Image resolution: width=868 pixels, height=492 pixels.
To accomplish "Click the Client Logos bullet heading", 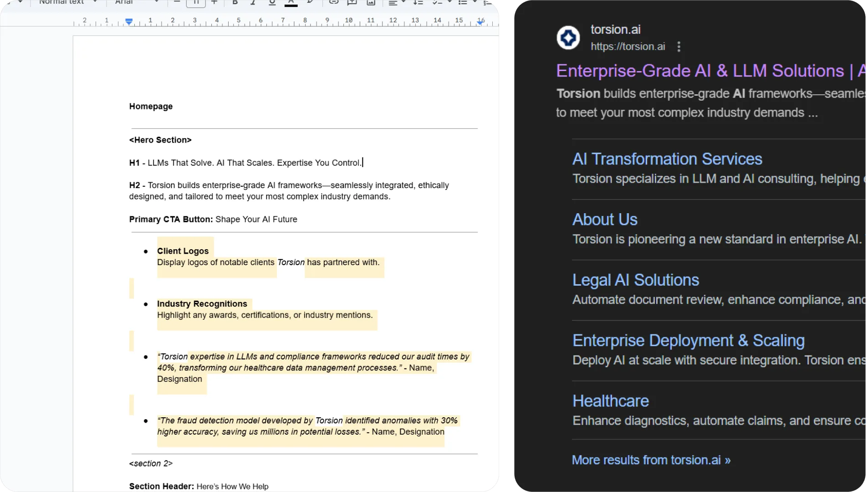I will [183, 251].
